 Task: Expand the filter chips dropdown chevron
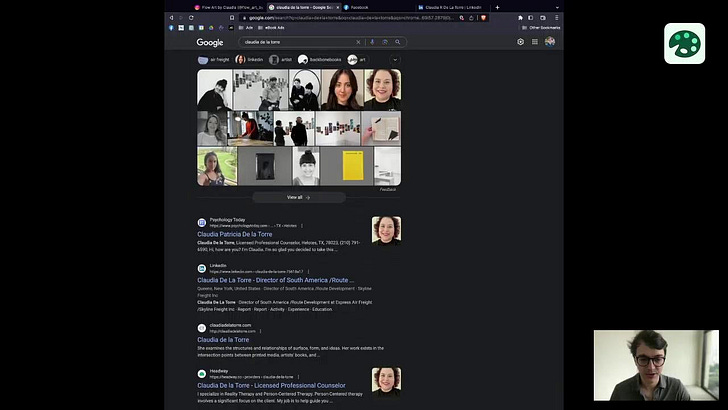pos(395,59)
